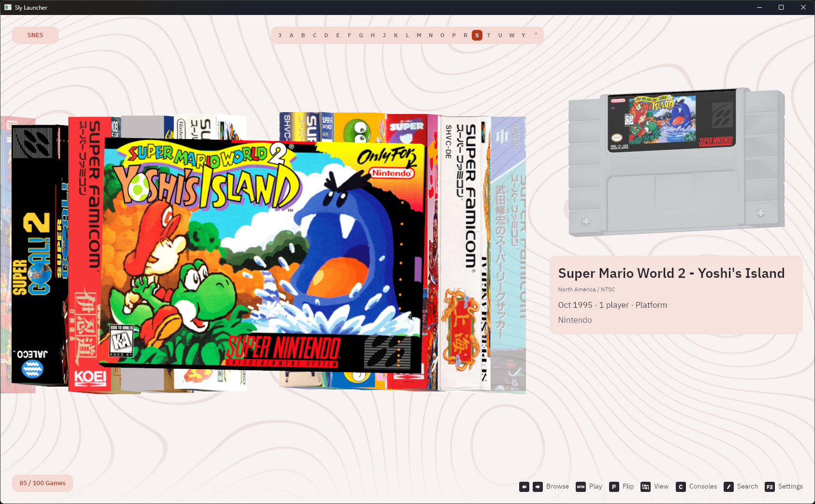Viewport: 815px width, 504px height.
Task: Jump to number 3 in alphabet bar
Action: click(x=280, y=35)
